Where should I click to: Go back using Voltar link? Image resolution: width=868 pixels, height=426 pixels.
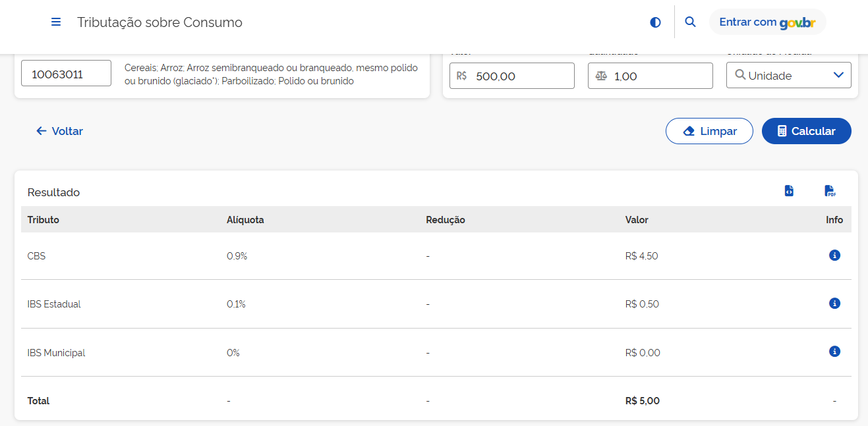pyautogui.click(x=59, y=131)
